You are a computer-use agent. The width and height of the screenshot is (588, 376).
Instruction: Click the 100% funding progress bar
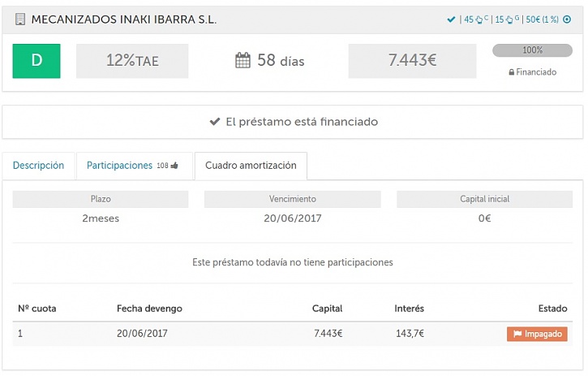[532, 50]
